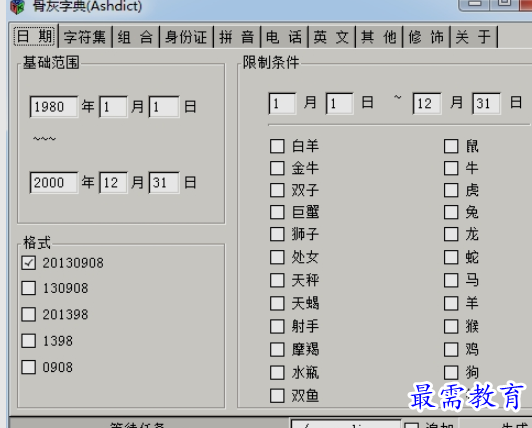Check the 鼠 animal year checkbox
The image size is (532, 428).
tap(451, 146)
